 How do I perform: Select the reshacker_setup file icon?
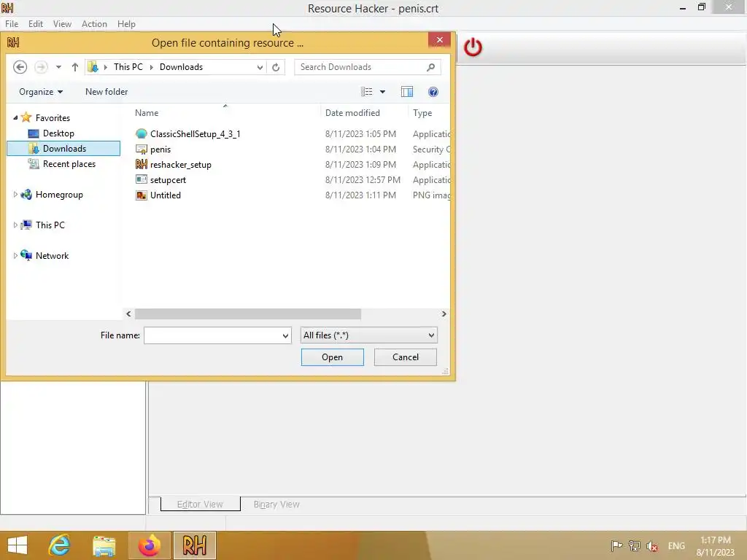point(141,164)
